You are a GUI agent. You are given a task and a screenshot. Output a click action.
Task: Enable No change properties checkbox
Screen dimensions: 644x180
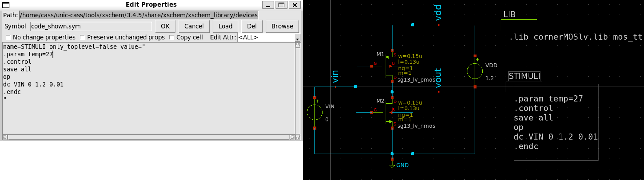point(8,37)
